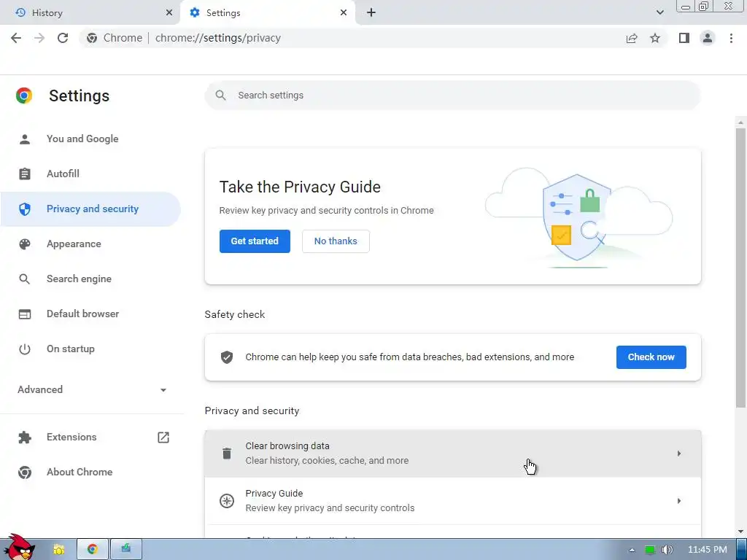Open About Chrome page
The image size is (747, 560).
point(90,472)
